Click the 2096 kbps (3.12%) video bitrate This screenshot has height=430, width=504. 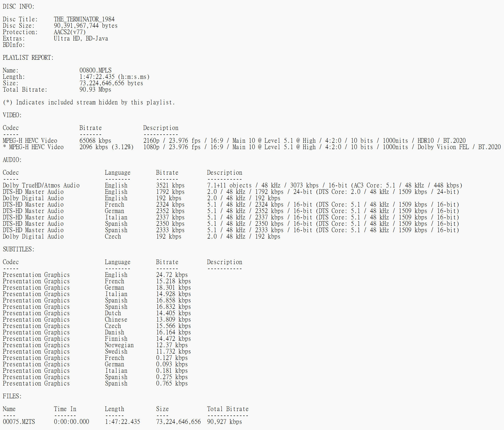(107, 147)
